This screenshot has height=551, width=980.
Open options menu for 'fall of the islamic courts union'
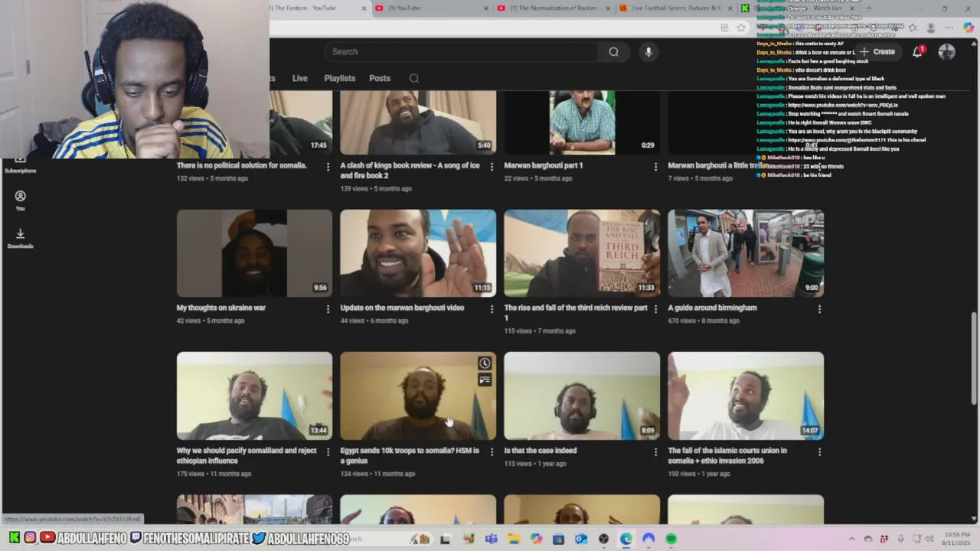tap(819, 452)
